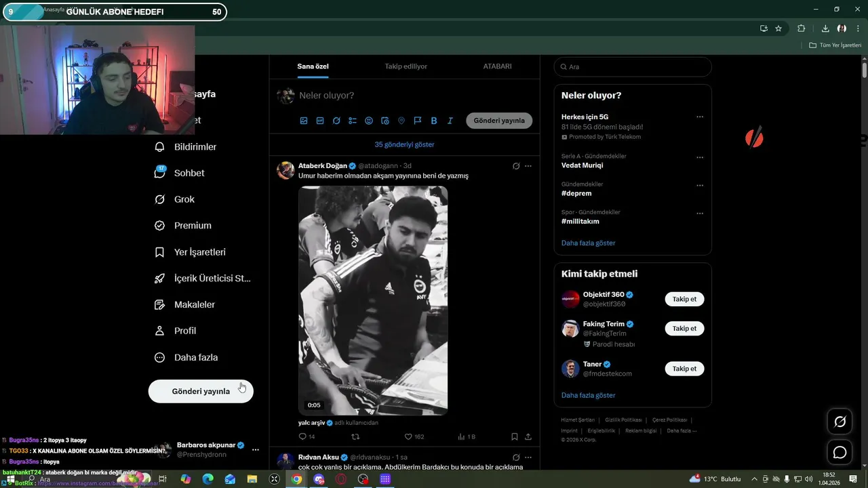Screen dimensions: 868x488
Task: Open the Vedat Muriqi trend
Action: (582, 165)
